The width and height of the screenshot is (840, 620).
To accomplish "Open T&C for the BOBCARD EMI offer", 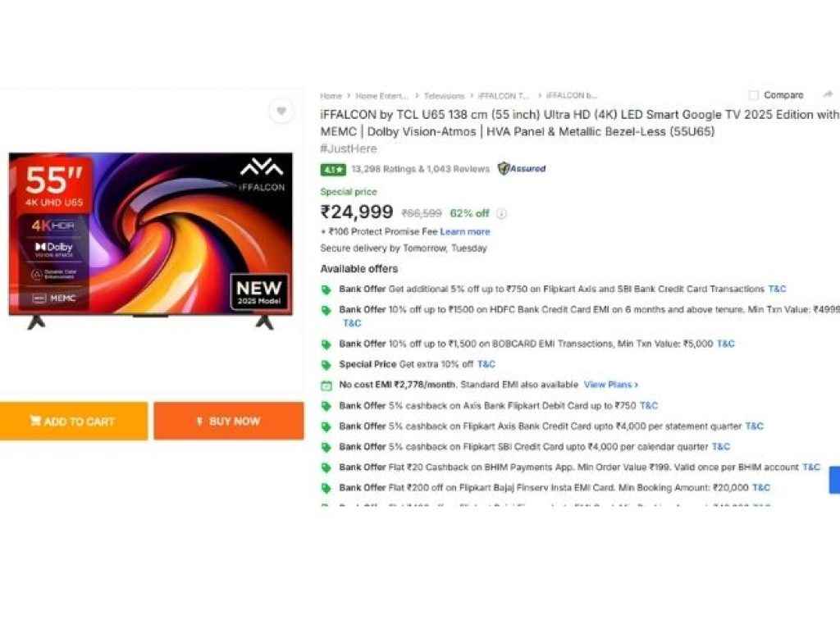I will point(725,344).
